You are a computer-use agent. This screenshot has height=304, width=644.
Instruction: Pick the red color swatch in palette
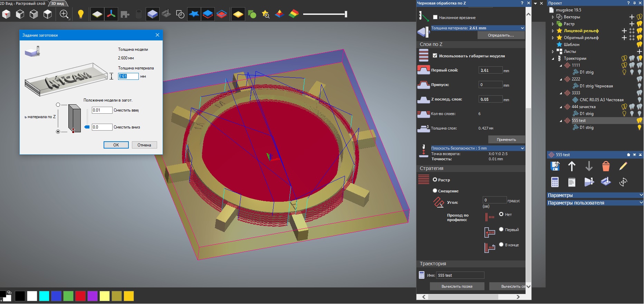pos(80,296)
